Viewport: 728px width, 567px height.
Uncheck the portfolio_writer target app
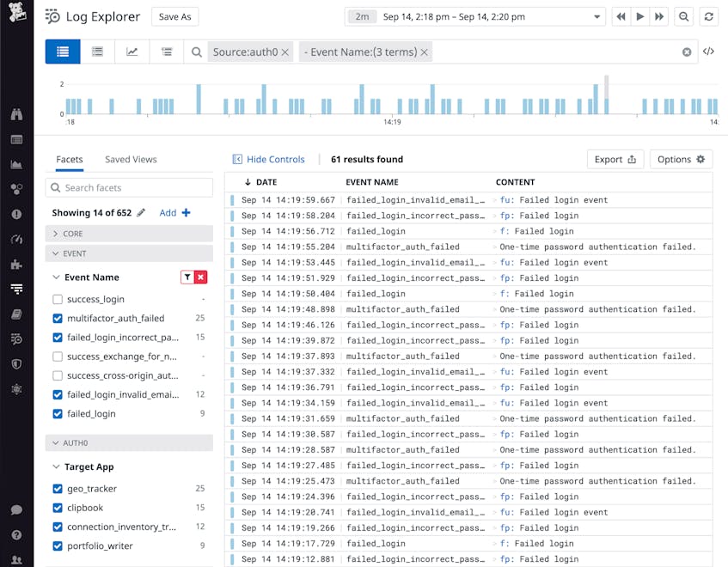(x=58, y=546)
